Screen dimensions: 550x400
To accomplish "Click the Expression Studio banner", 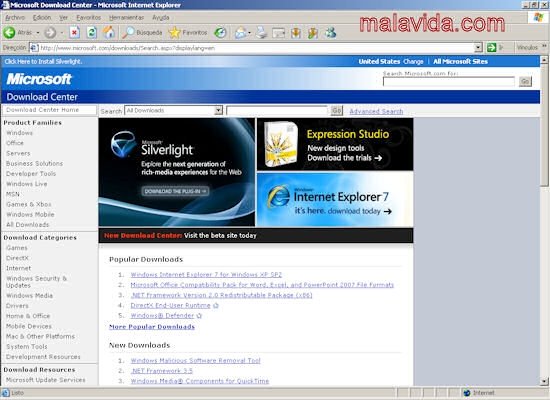I will tap(335, 144).
